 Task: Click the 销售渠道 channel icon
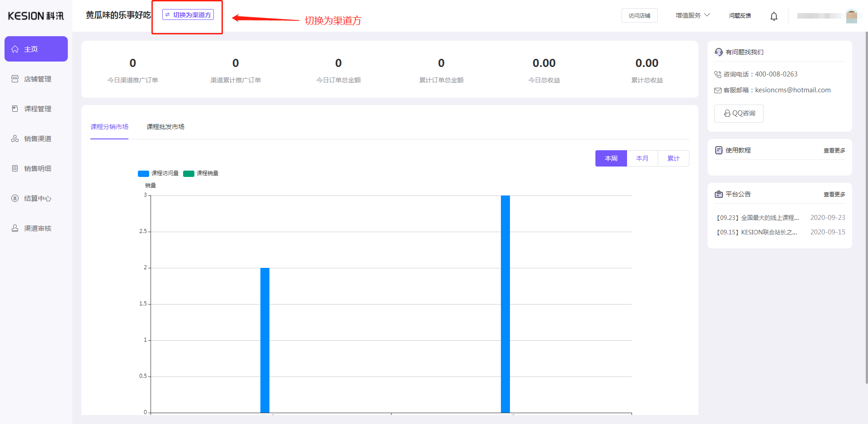pos(15,138)
